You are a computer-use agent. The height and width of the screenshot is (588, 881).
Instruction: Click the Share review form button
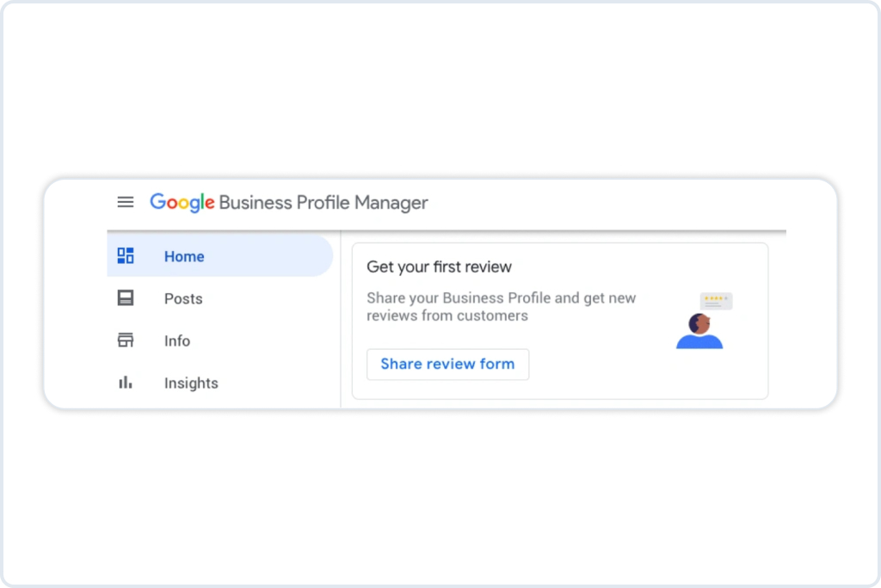(x=447, y=364)
